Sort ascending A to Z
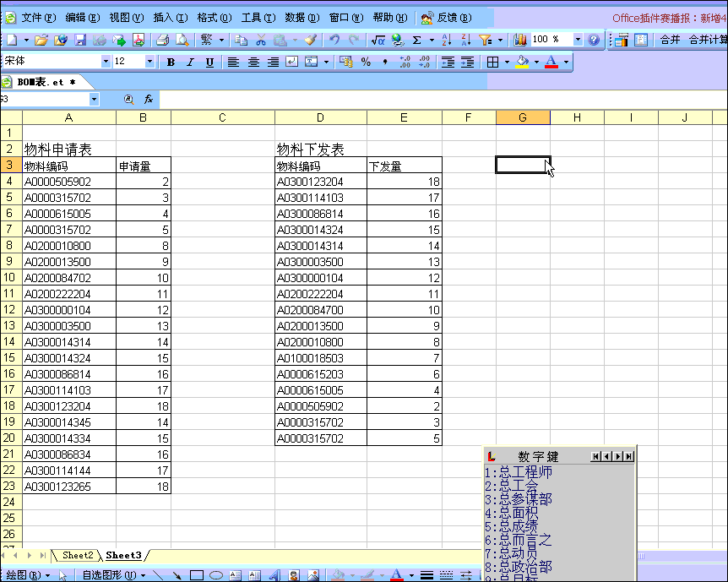The image size is (728, 582). (x=446, y=41)
